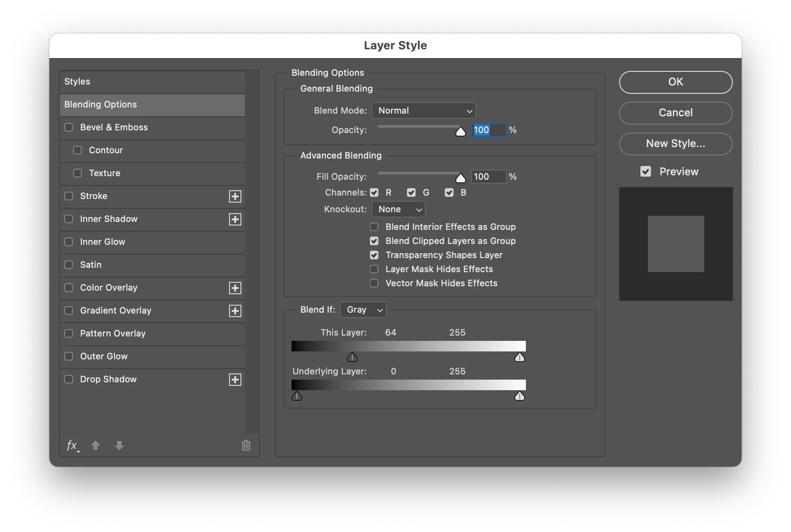Click Underlying Layer white slider handle
791x532 pixels.
point(520,396)
